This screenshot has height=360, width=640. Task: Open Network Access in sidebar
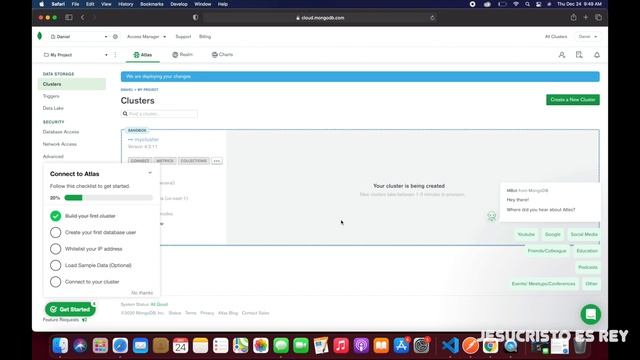coord(60,144)
